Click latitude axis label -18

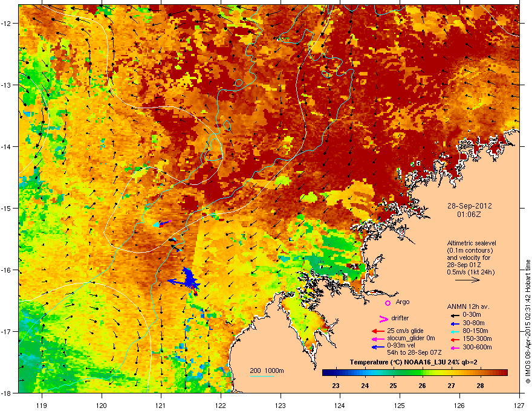coord(6,393)
